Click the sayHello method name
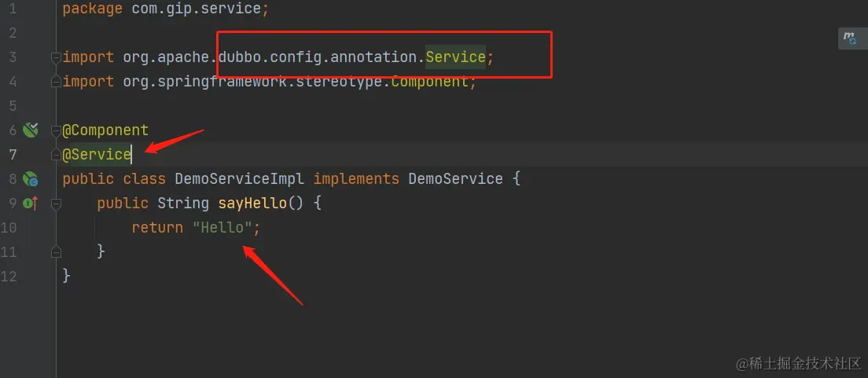 (x=252, y=203)
